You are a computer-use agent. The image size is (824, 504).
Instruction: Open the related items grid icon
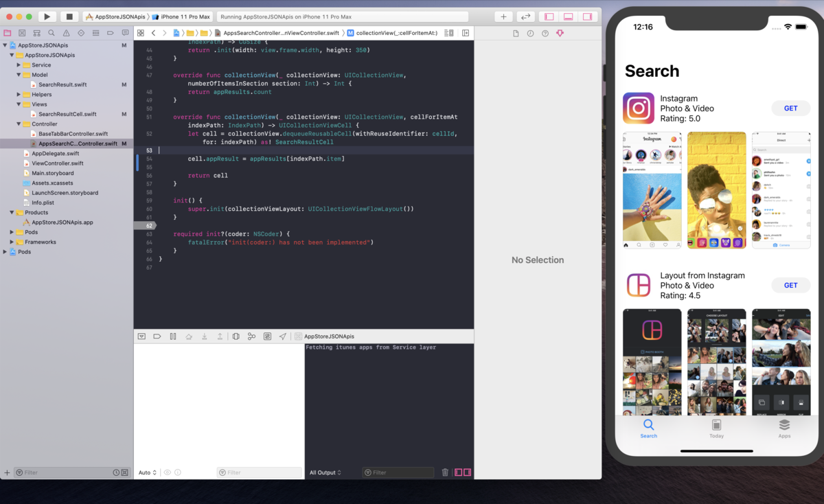click(141, 33)
